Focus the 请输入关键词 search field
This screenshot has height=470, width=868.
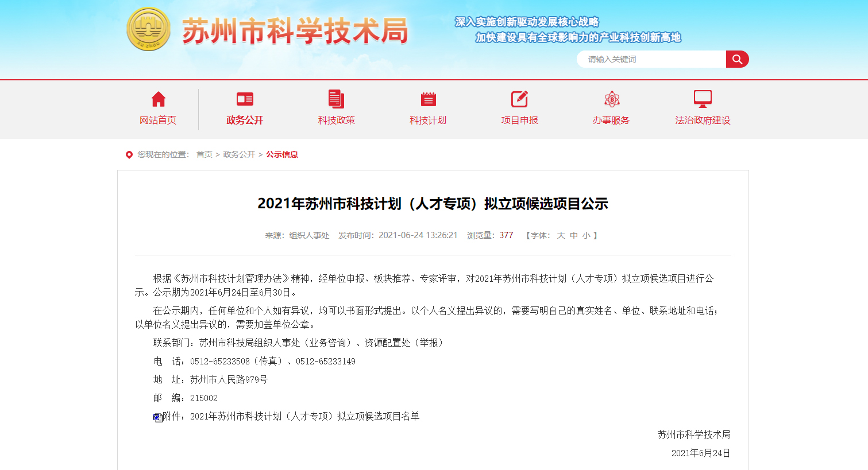[x=651, y=59]
